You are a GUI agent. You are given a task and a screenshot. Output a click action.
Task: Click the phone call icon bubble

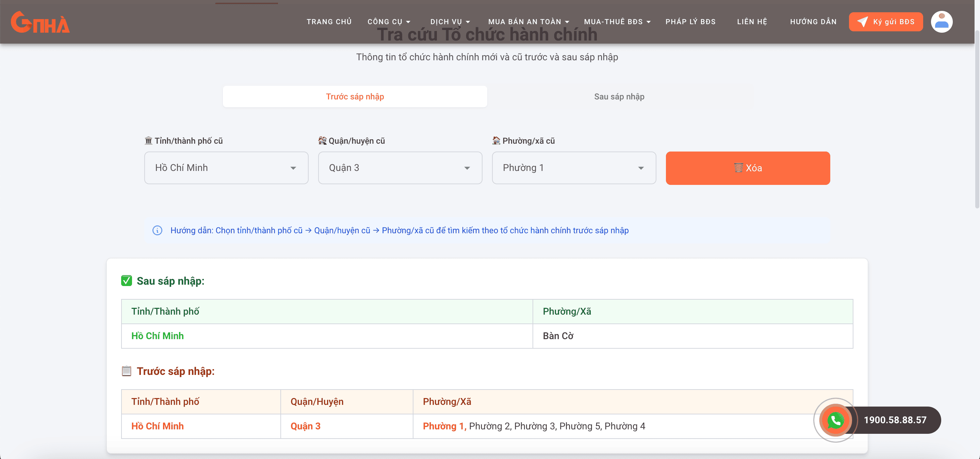click(835, 420)
